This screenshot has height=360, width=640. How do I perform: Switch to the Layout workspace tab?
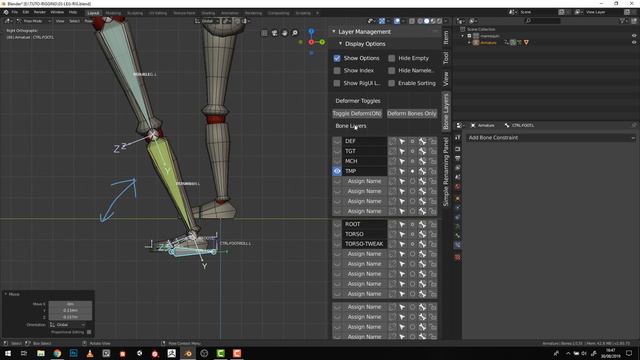[x=93, y=13]
